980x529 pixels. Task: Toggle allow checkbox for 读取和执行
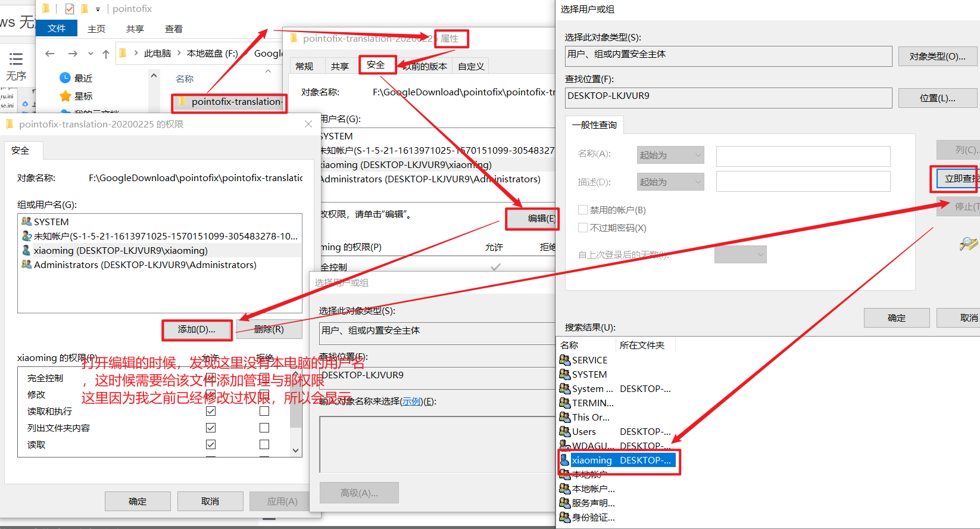(x=211, y=411)
